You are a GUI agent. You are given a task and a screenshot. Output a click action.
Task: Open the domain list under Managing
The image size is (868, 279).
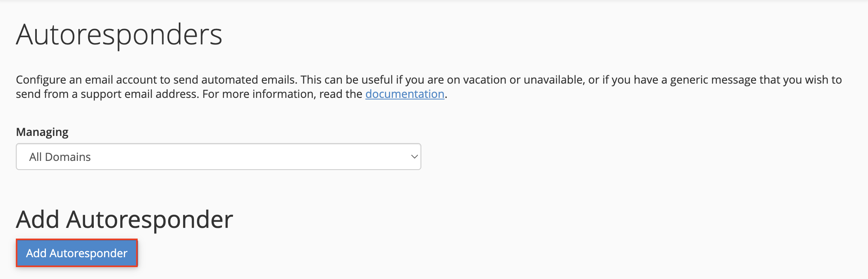[218, 157]
